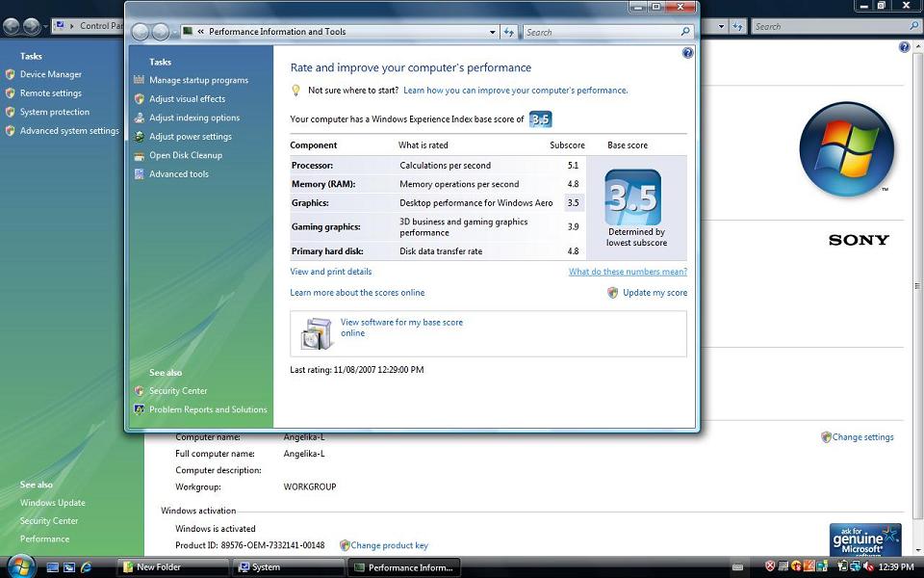The image size is (924, 578).
Task: Open Problem Reports and Solutions link
Action: click(x=208, y=409)
